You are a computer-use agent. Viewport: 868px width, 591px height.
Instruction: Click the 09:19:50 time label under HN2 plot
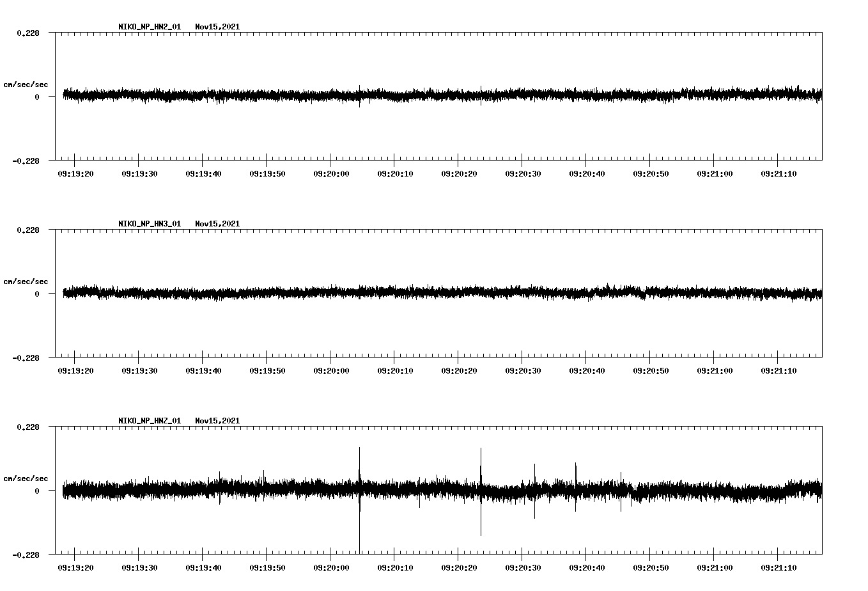[x=267, y=173]
